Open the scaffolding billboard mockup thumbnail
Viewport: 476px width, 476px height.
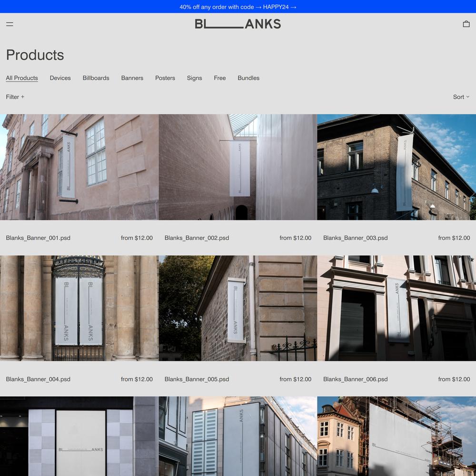[x=397, y=436]
